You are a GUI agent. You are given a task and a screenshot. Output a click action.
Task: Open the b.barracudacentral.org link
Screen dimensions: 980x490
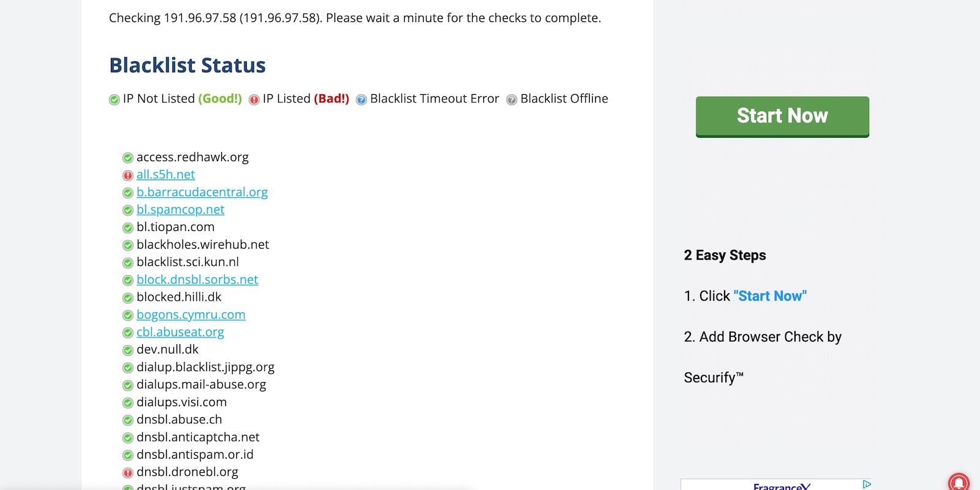[202, 192]
